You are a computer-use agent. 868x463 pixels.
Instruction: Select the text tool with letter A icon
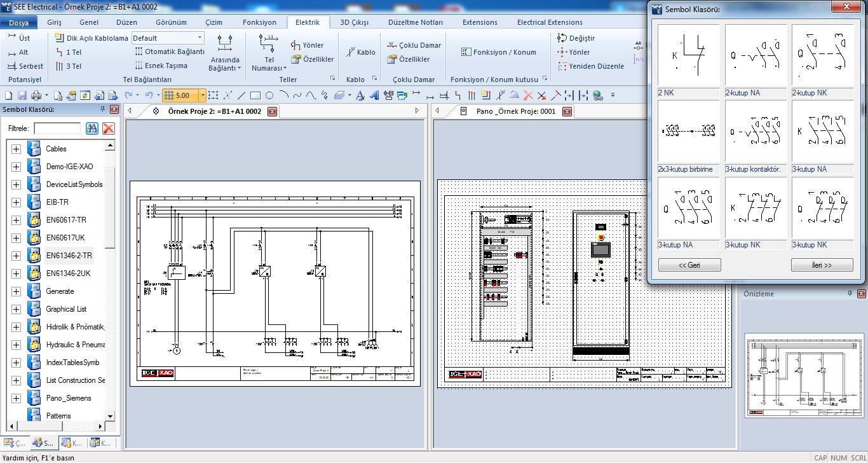[360, 95]
